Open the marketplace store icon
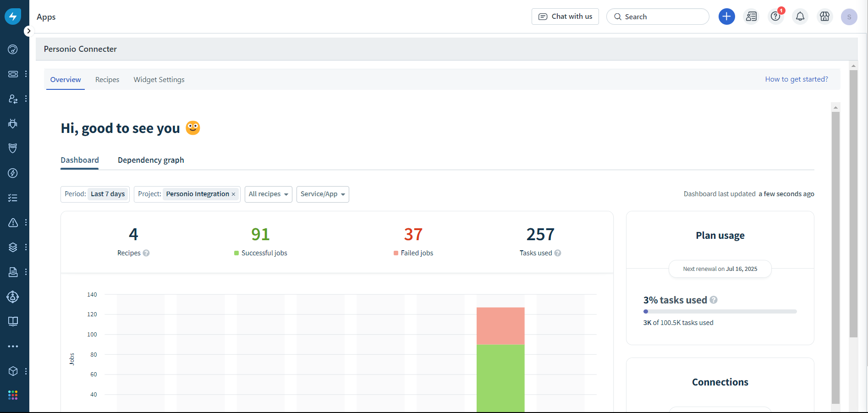868x413 pixels. click(824, 17)
